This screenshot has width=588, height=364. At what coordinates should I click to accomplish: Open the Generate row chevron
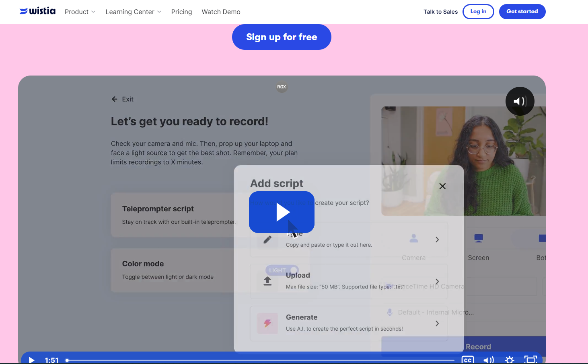pyautogui.click(x=437, y=323)
